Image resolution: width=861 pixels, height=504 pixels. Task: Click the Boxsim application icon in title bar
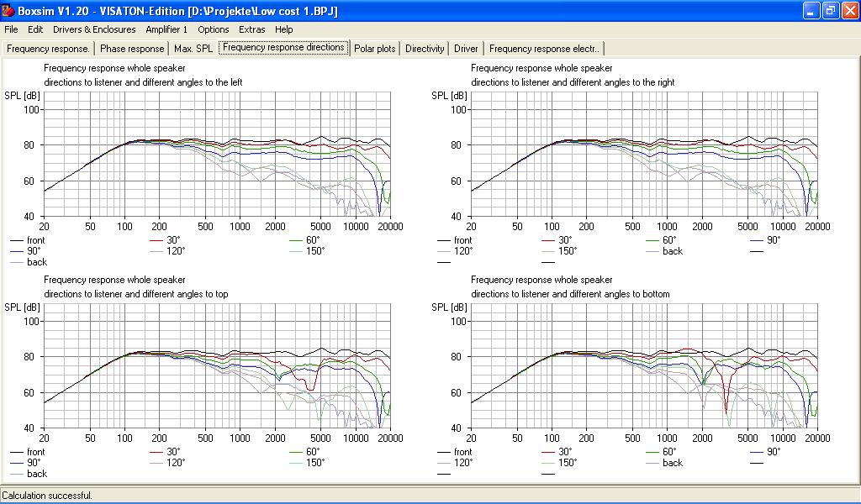tap(8, 10)
